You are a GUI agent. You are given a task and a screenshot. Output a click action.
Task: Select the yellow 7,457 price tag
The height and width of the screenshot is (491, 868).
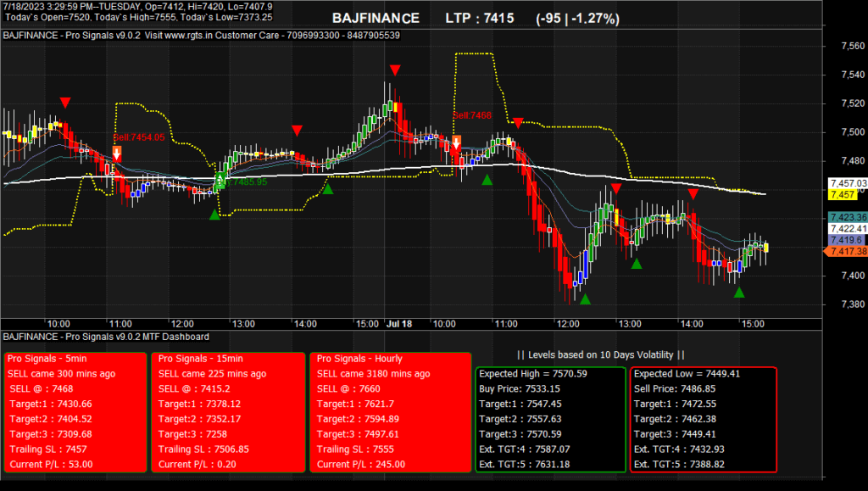[843, 194]
